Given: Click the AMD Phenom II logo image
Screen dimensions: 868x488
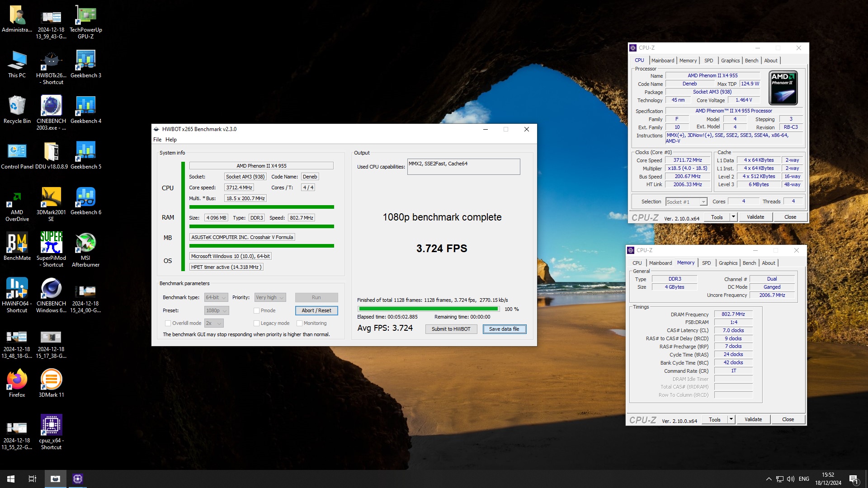Looking at the screenshot, I should click(x=783, y=88).
